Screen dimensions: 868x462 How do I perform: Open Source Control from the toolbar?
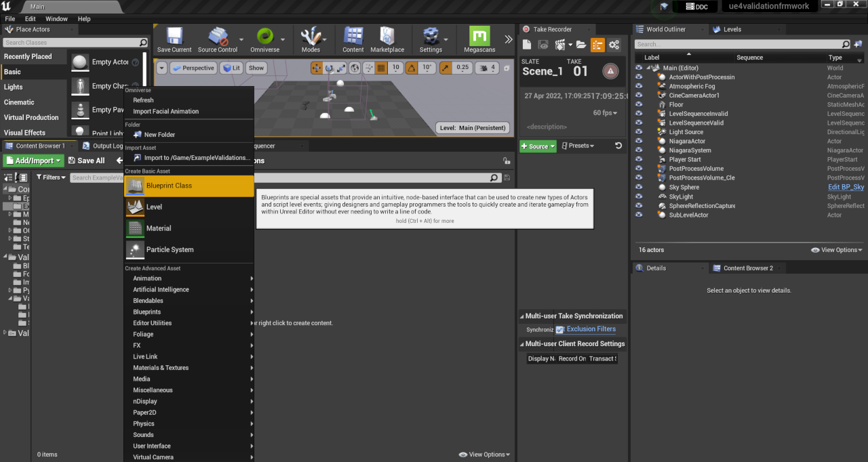coord(218,39)
